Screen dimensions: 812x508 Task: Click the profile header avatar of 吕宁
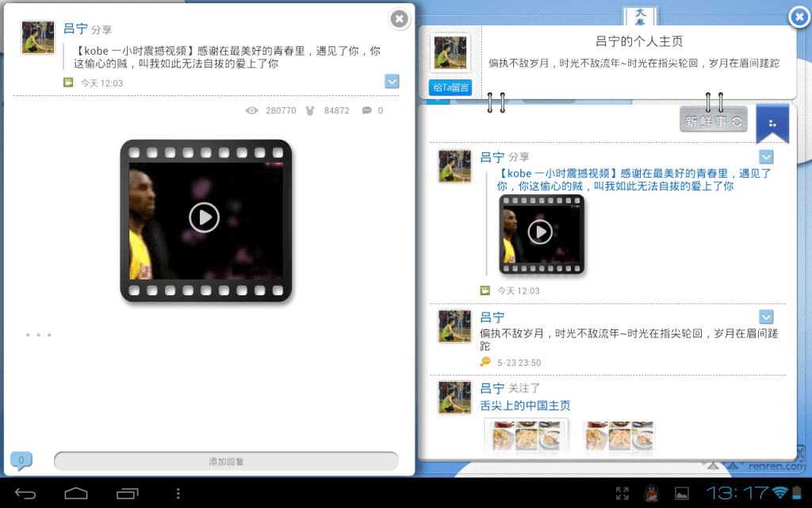(450, 52)
